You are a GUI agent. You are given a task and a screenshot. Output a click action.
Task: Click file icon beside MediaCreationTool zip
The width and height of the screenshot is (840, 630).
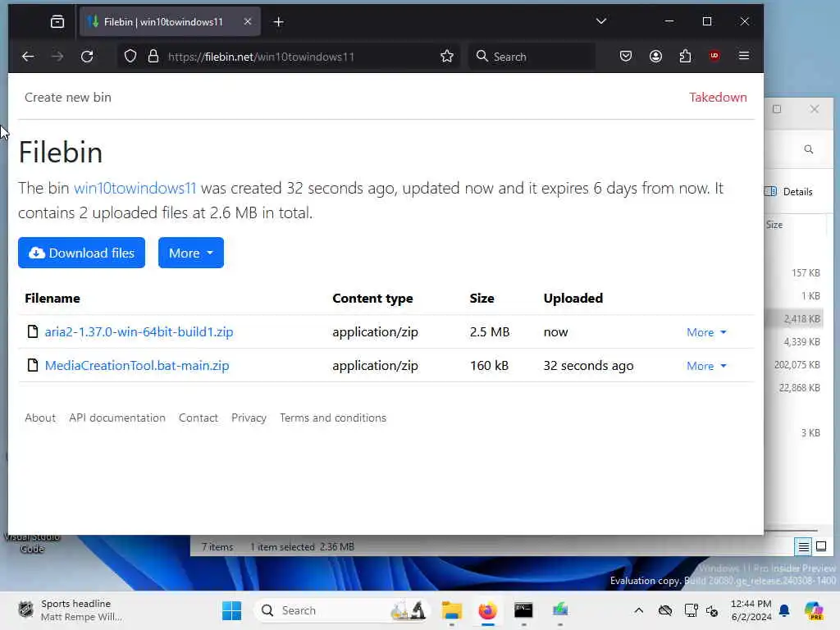pos(33,365)
